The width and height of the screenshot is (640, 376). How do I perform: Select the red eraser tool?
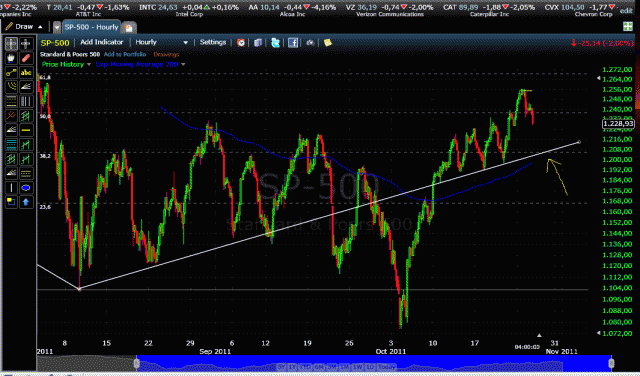click(x=26, y=58)
